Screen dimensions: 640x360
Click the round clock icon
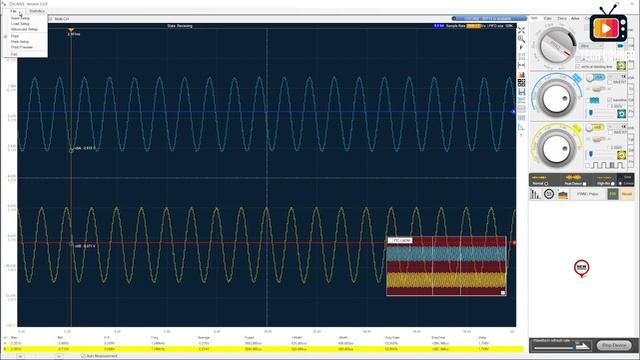[x=549, y=194]
